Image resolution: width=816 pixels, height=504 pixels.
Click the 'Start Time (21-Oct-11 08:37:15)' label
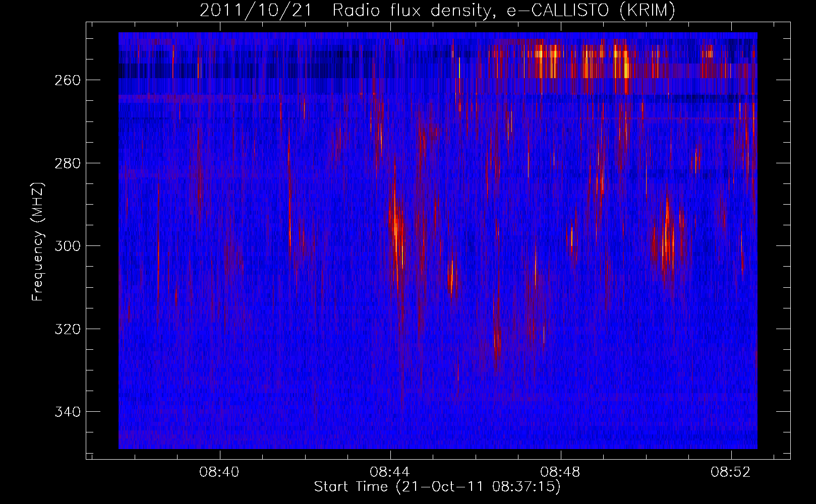pyautogui.click(x=437, y=487)
